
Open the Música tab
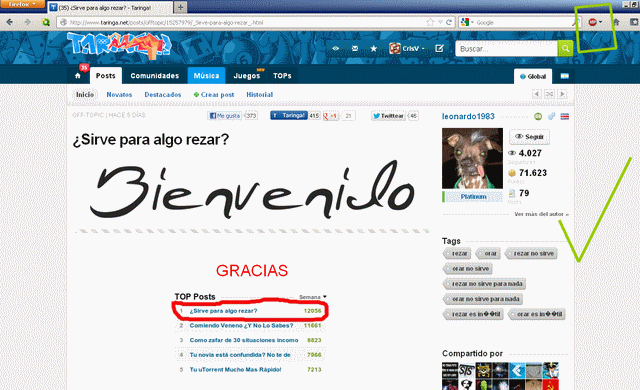206,76
